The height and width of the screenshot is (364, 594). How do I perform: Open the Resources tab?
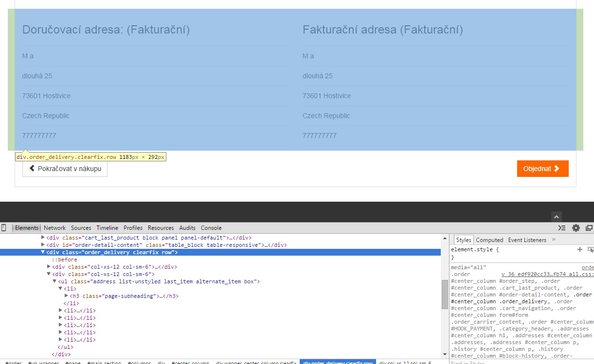(x=161, y=228)
